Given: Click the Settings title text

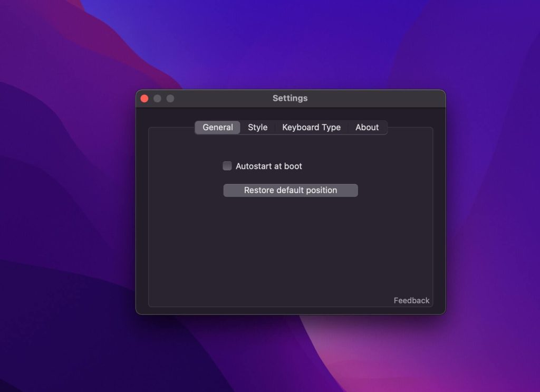Looking at the screenshot, I should tap(290, 98).
